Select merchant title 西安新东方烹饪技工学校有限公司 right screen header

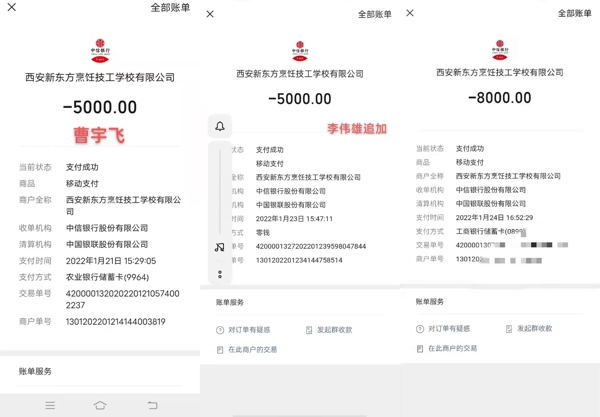click(500, 72)
